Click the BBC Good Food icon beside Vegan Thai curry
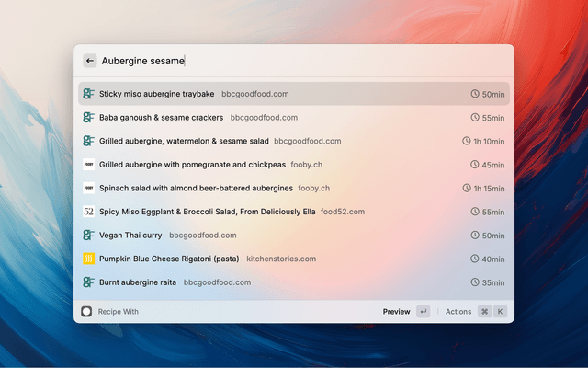 pyautogui.click(x=89, y=236)
